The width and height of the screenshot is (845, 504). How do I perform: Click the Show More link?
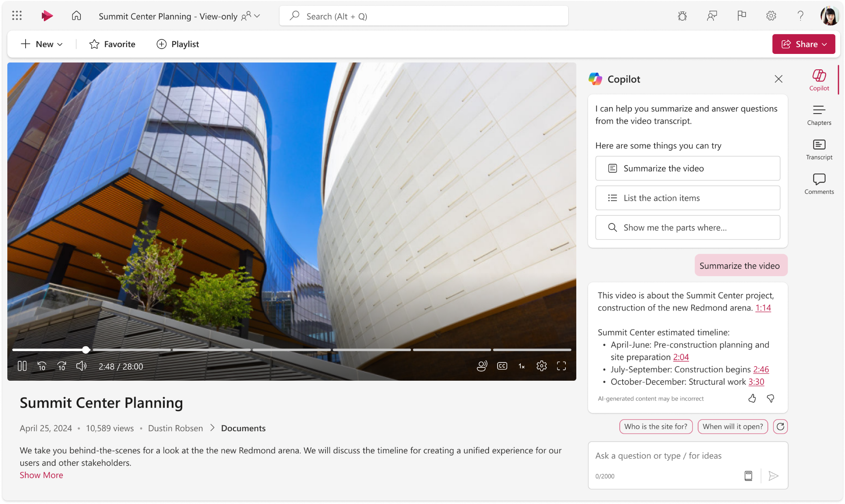click(41, 474)
